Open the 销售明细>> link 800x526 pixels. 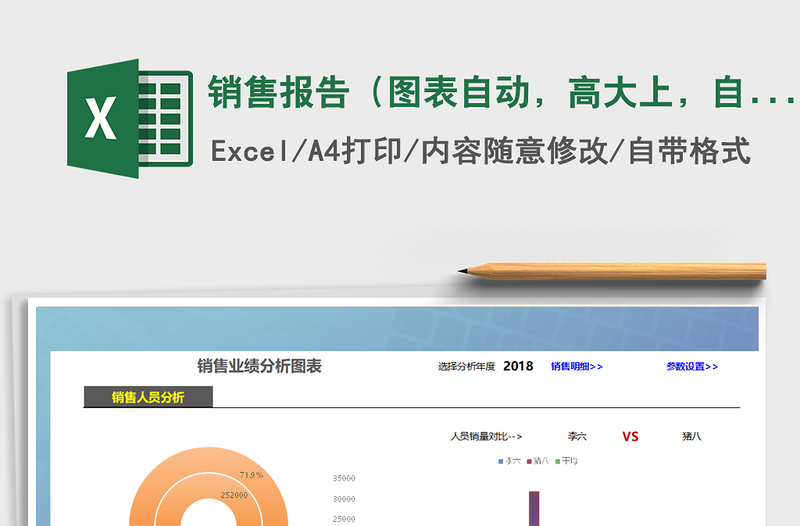(577, 366)
